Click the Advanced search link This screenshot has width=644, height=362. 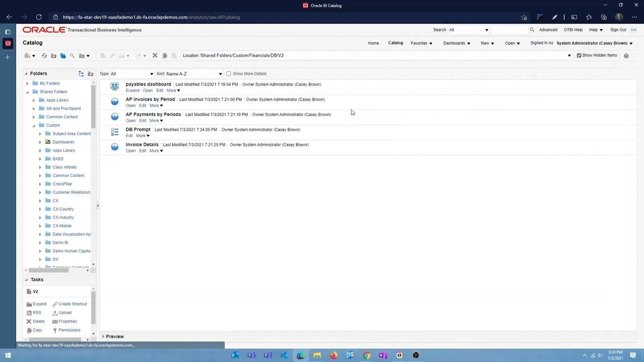point(548,30)
